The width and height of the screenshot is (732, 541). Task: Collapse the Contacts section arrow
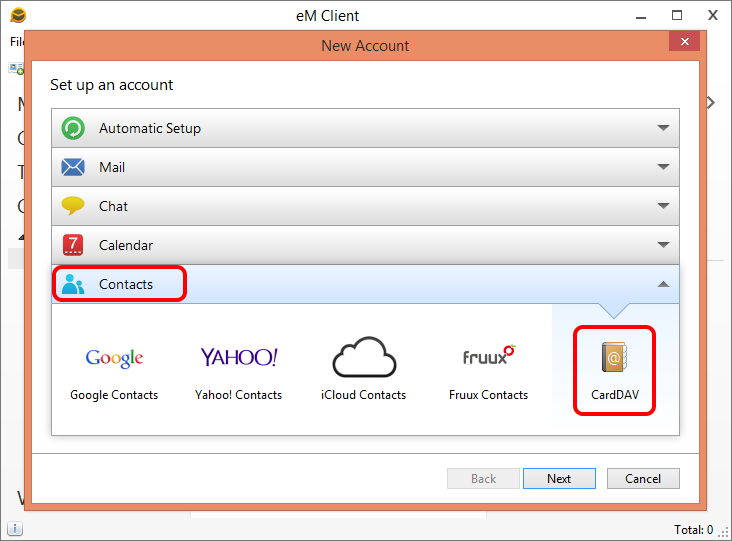663,284
